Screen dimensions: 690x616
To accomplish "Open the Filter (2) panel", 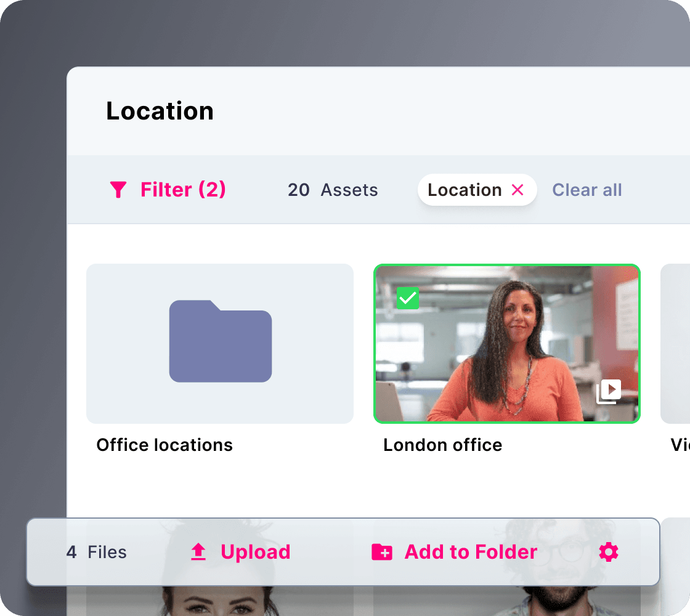I will (x=183, y=190).
